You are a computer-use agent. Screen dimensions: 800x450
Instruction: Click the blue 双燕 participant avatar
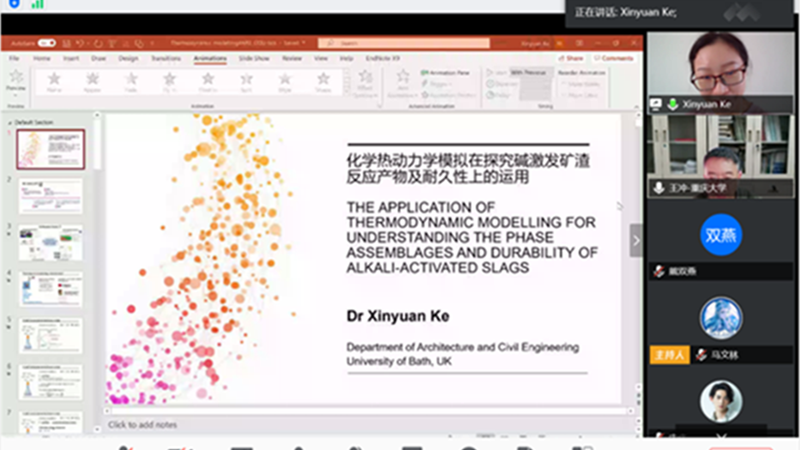click(720, 235)
